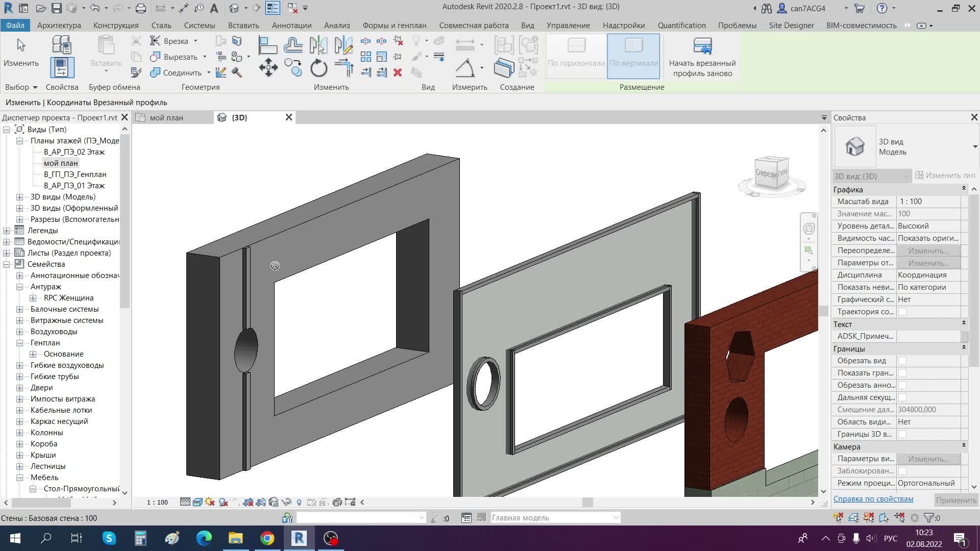Click the Trim/Extend to Corner tool
This screenshot has width=980, height=551.
point(344,67)
